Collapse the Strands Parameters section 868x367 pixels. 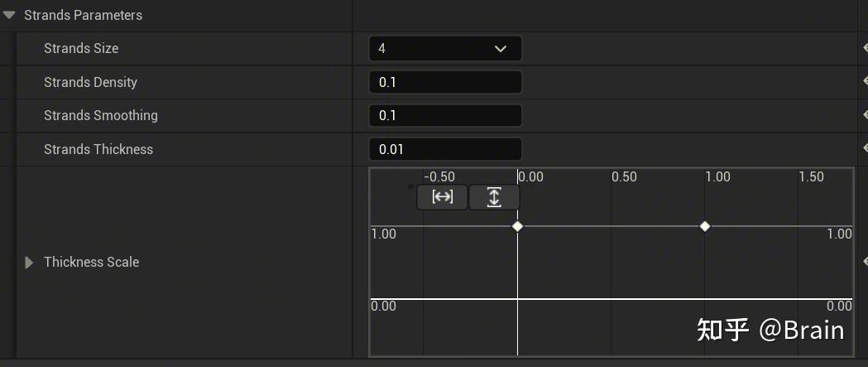10,15
